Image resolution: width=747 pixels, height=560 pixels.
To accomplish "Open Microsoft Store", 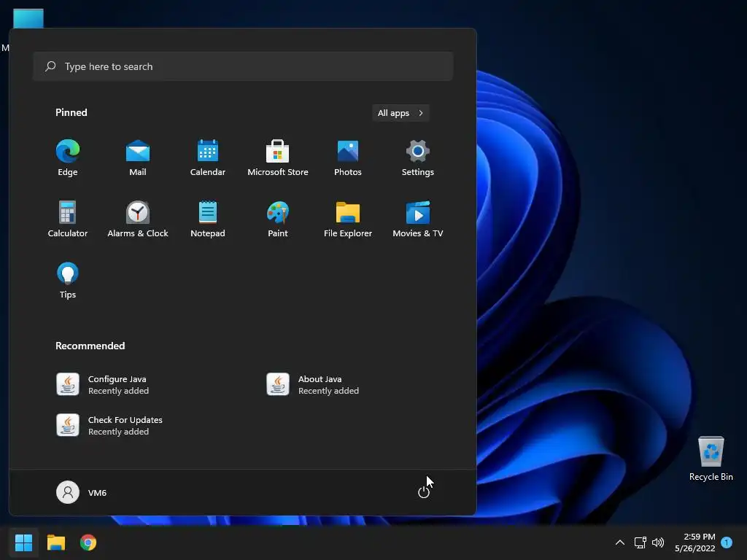I will (x=278, y=158).
